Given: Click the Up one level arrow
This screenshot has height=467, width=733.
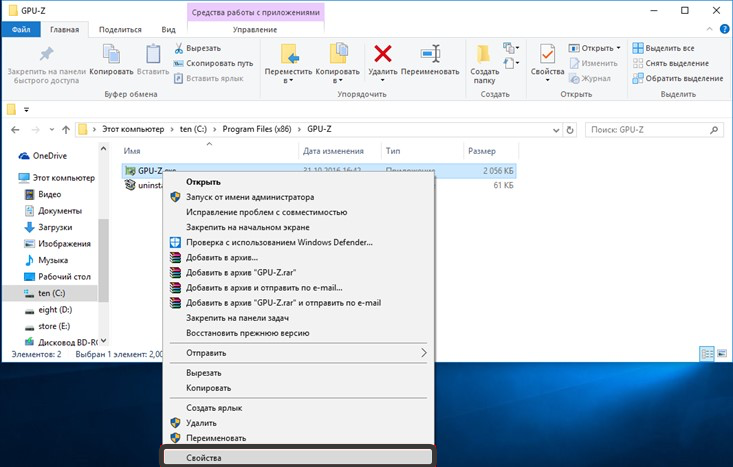Looking at the screenshot, I should pyautogui.click(x=66, y=129).
